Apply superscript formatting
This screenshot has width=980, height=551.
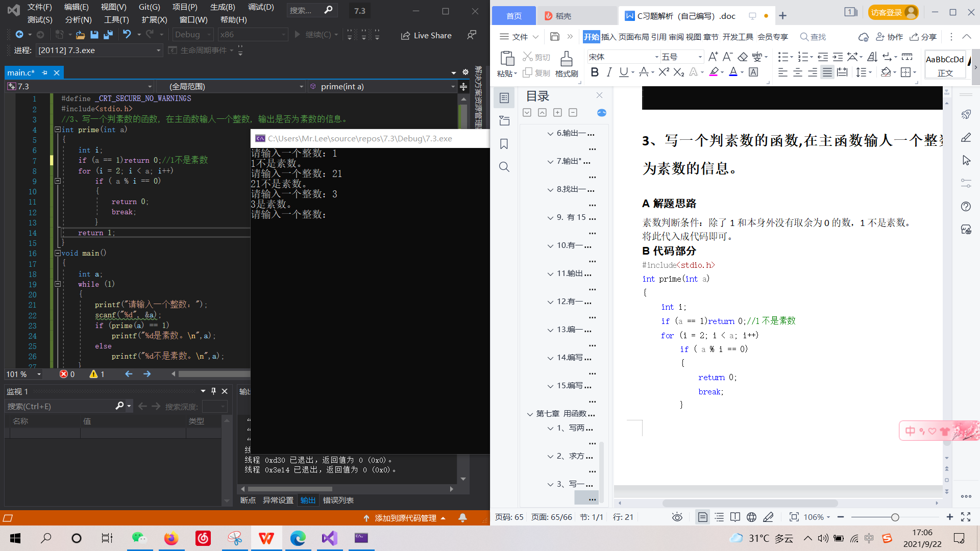[663, 72]
